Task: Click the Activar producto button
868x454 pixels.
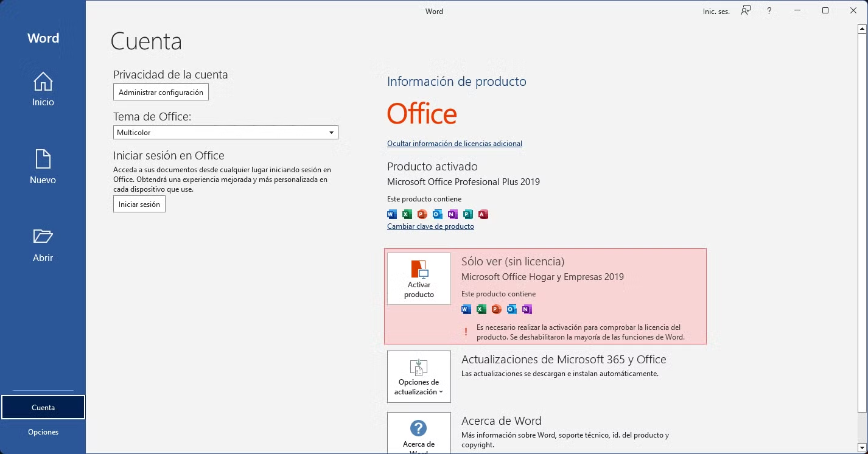Action: tap(419, 279)
